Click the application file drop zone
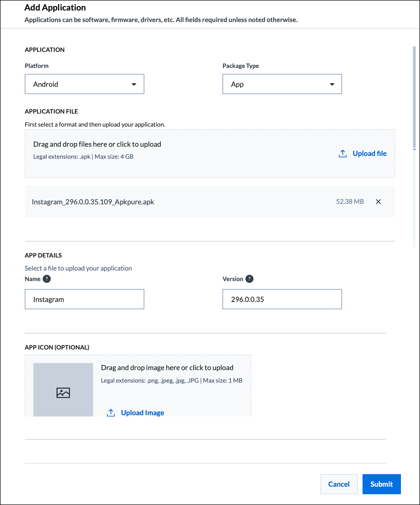The width and height of the screenshot is (420, 505). [x=210, y=153]
